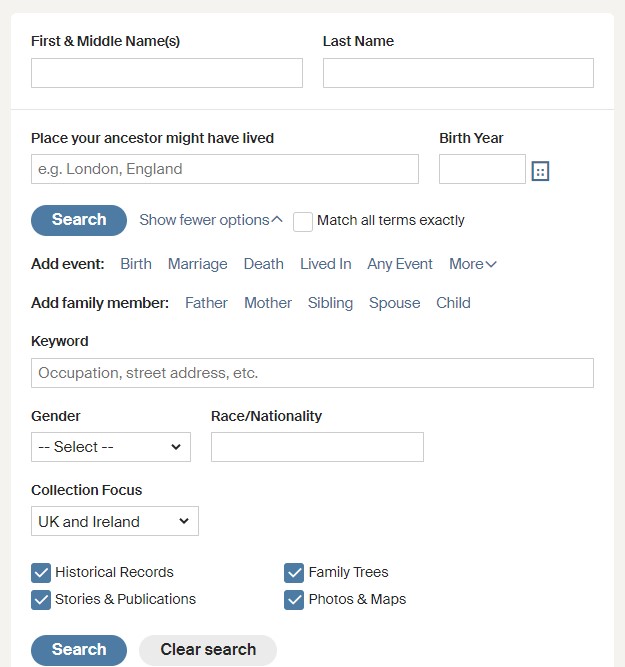Click the ancestor place input field
The width and height of the screenshot is (625, 667).
point(225,169)
